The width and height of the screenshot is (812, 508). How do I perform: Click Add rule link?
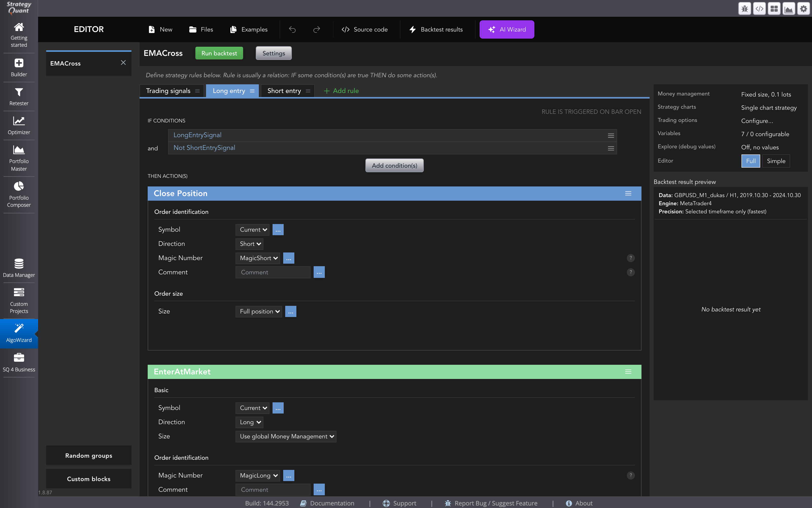tap(341, 91)
